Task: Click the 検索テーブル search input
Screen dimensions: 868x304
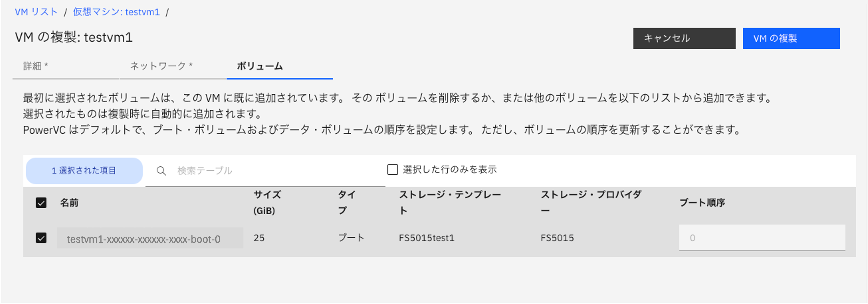Action: 236,171
